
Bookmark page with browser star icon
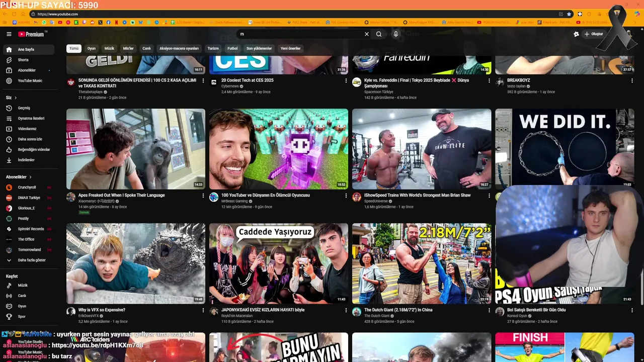pyautogui.click(x=569, y=14)
